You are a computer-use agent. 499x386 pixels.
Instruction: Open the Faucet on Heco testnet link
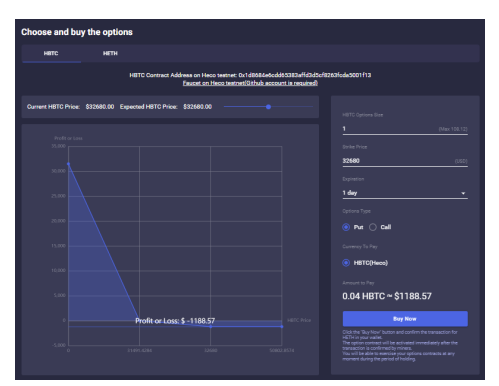click(x=250, y=83)
